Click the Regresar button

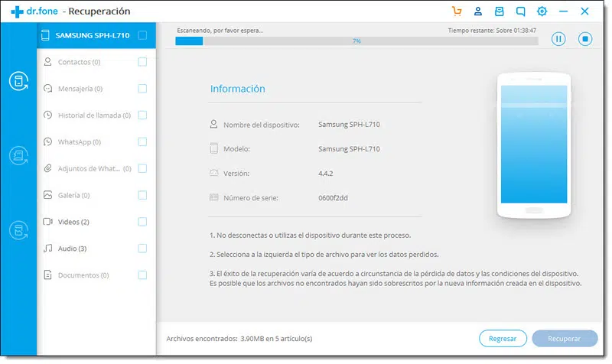coord(503,339)
